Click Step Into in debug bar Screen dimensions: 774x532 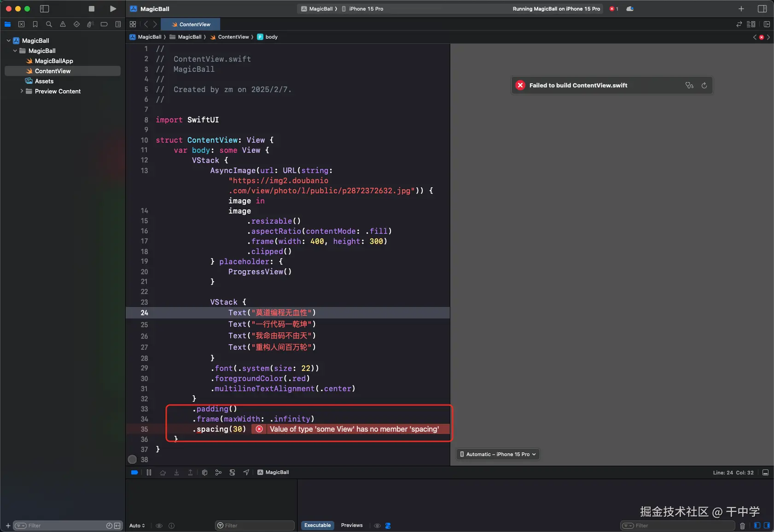(176, 472)
